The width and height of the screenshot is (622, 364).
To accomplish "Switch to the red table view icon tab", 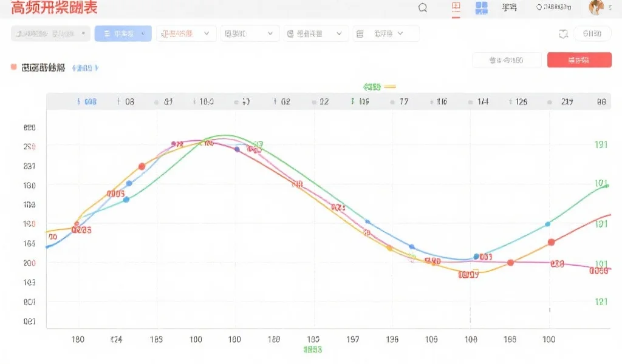I will (x=456, y=7).
